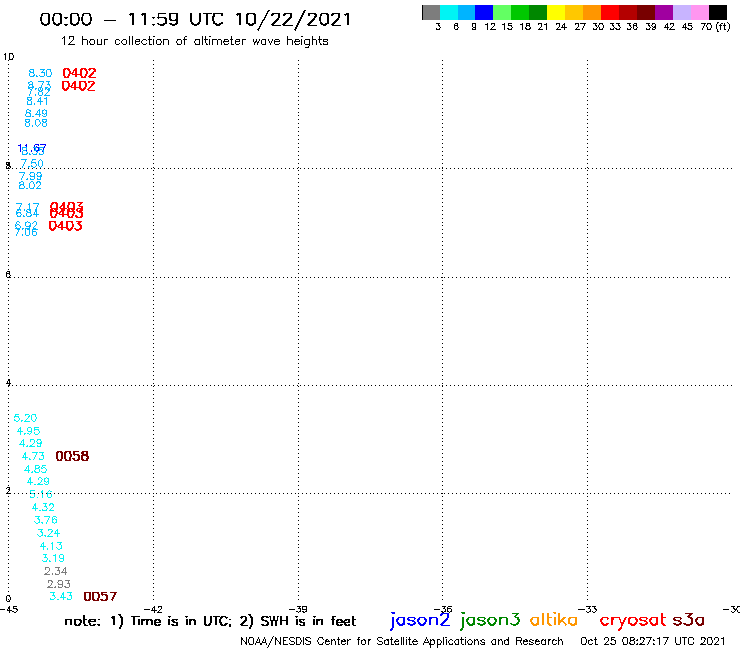Select the NOAA/NESDIS Center for Satellite Applications credit
This screenshot has height=650, width=740.
tap(402, 642)
